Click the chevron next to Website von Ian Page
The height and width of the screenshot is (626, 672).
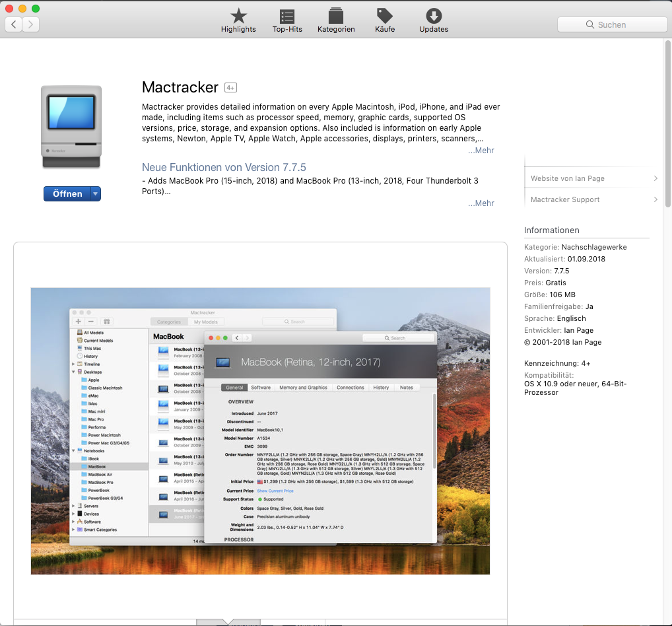tap(655, 178)
